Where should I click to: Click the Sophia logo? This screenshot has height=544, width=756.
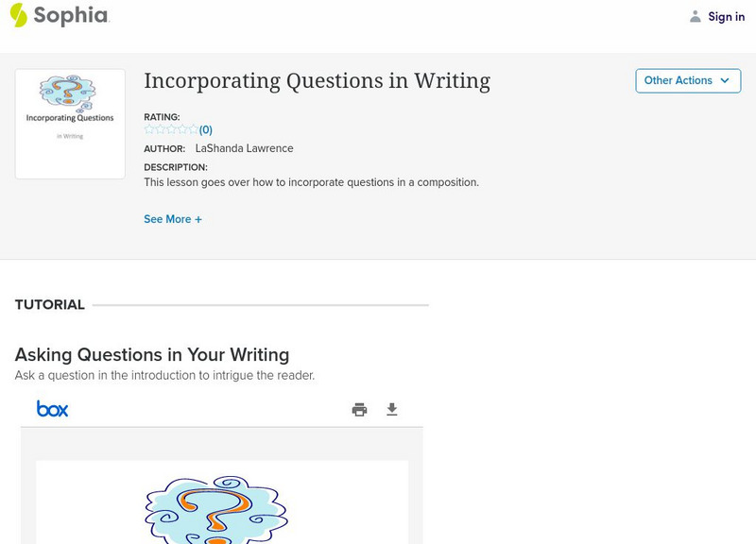[59, 16]
